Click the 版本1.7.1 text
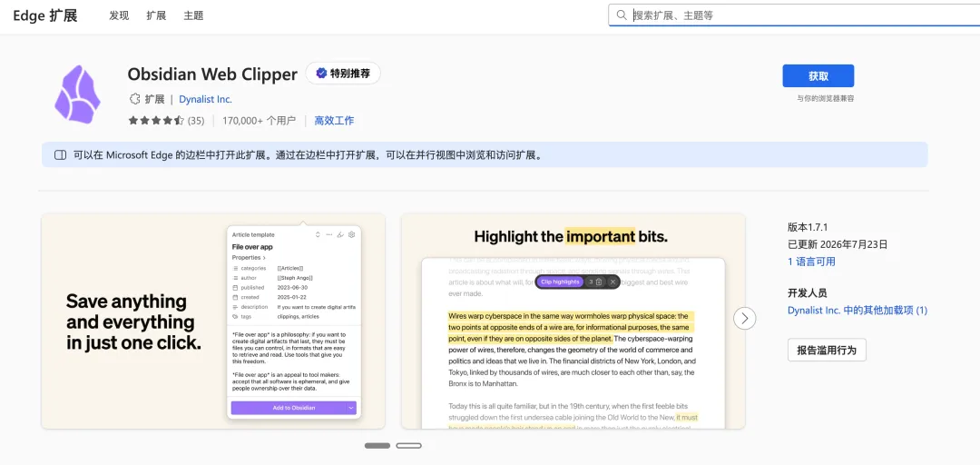The width and height of the screenshot is (980, 465). click(x=808, y=227)
